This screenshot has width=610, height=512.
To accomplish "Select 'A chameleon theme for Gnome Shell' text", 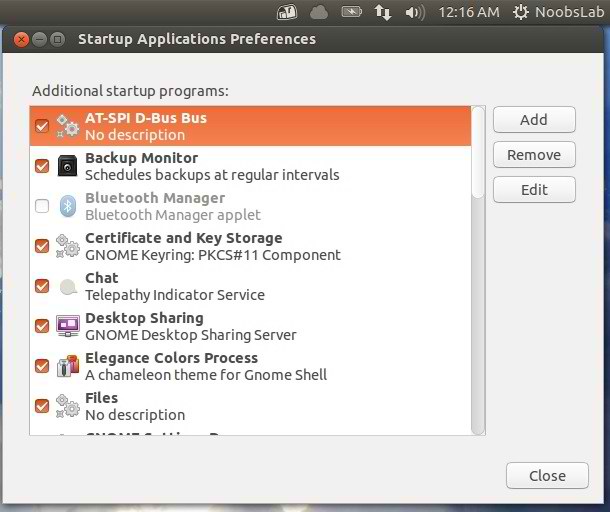I will pos(206,375).
